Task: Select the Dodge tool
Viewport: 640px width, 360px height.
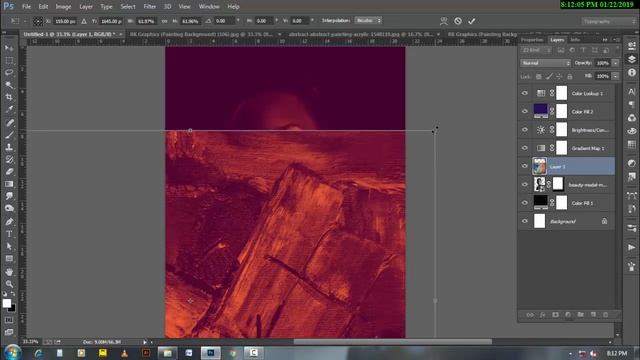Action: click(x=9, y=209)
